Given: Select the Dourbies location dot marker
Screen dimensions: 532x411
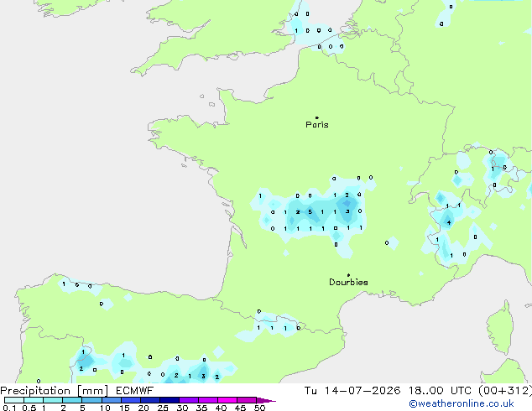Looking at the screenshot, I should point(348,275).
